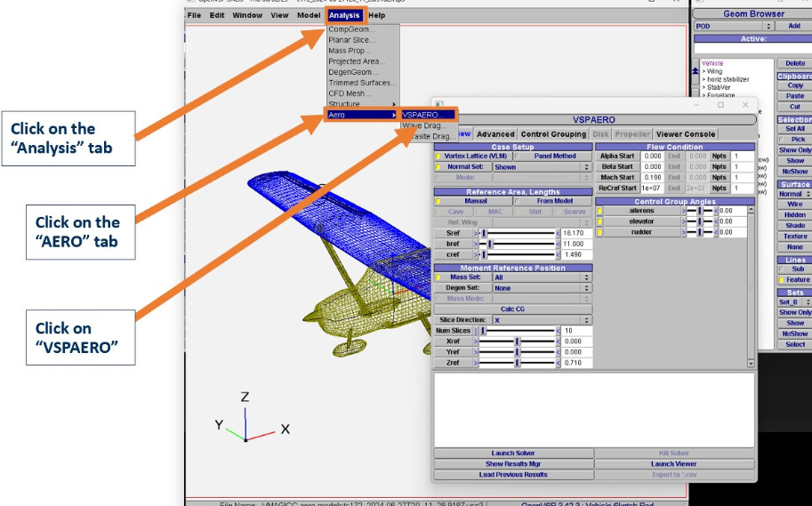Click the left arrow button beside Sref slider
The image size is (812, 506).
475,233
